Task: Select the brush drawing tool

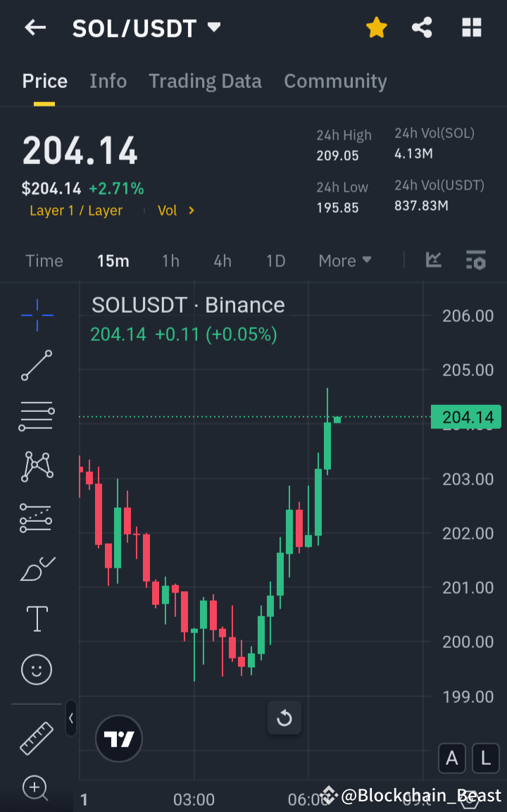Action: [x=36, y=568]
